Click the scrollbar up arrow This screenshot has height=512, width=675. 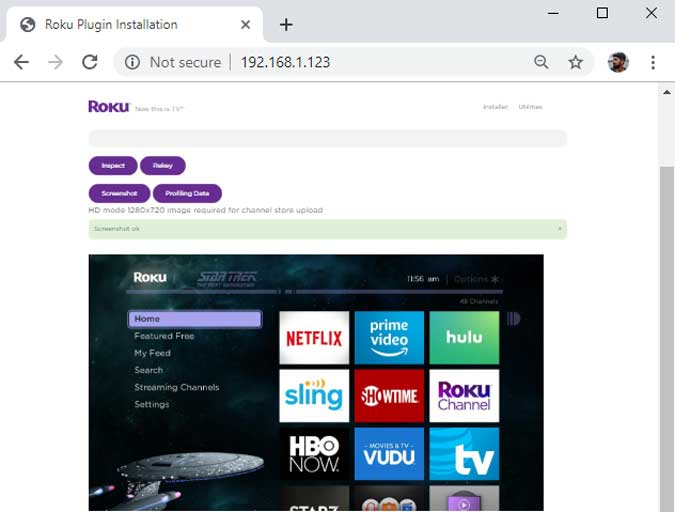click(x=667, y=92)
